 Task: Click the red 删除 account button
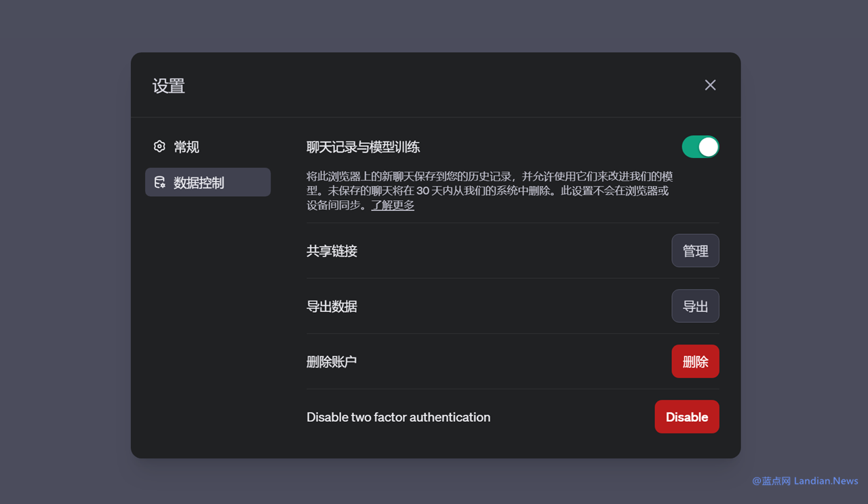coord(695,362)
